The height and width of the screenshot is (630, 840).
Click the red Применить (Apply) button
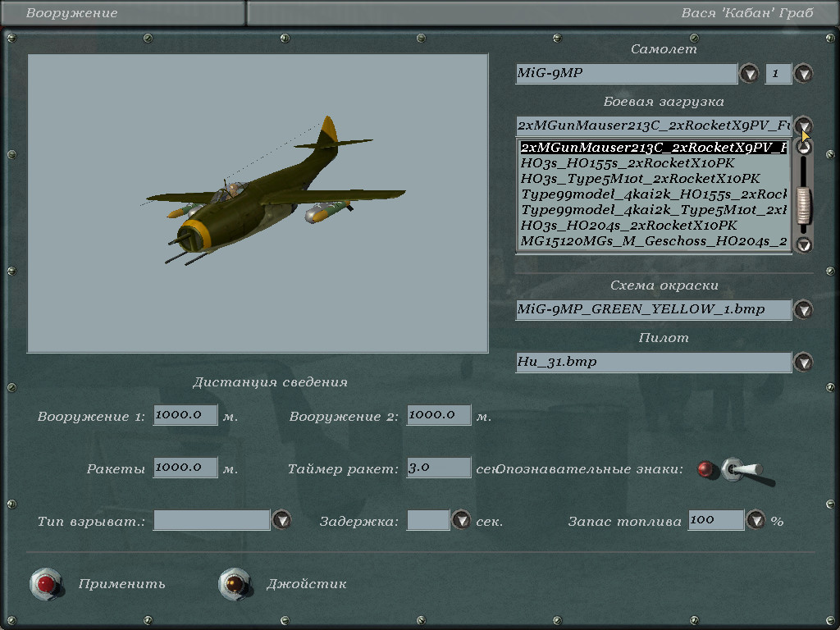pyautogui.click(x=46, y=584)
